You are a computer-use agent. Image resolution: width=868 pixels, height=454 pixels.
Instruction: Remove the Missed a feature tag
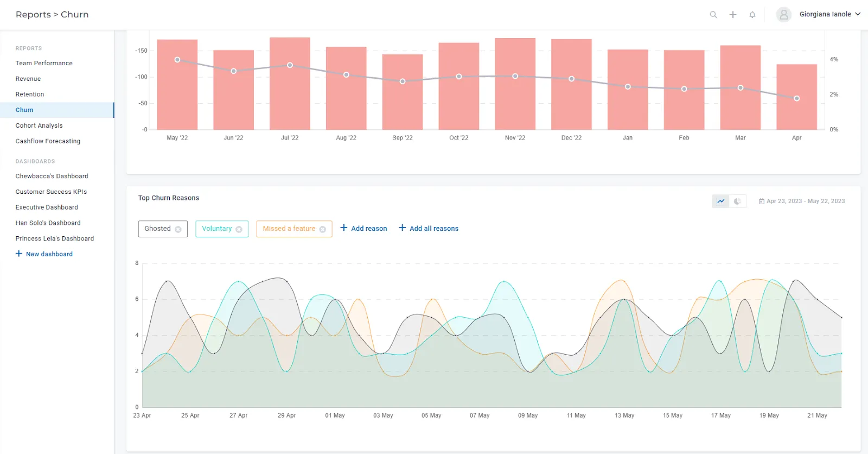point(323,229)
